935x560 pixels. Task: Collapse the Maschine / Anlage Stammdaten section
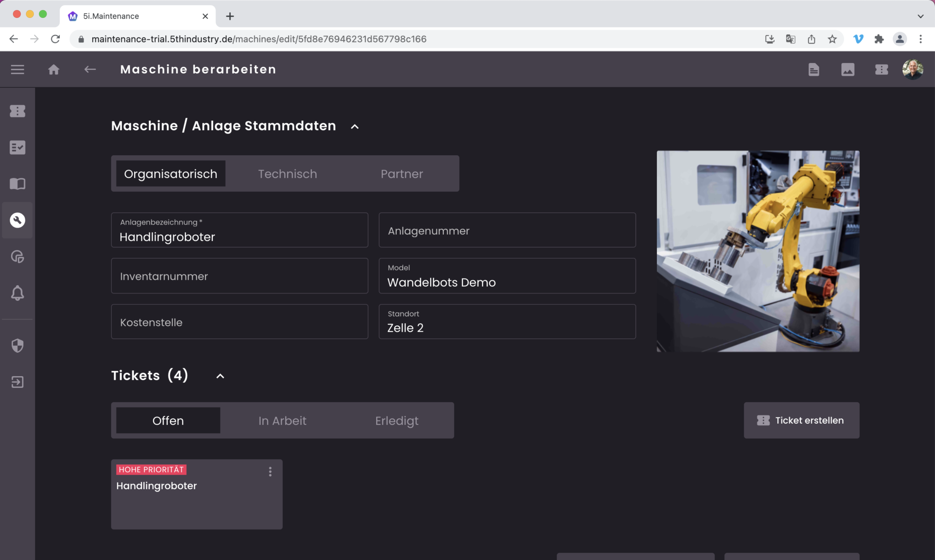coord(355,126)
